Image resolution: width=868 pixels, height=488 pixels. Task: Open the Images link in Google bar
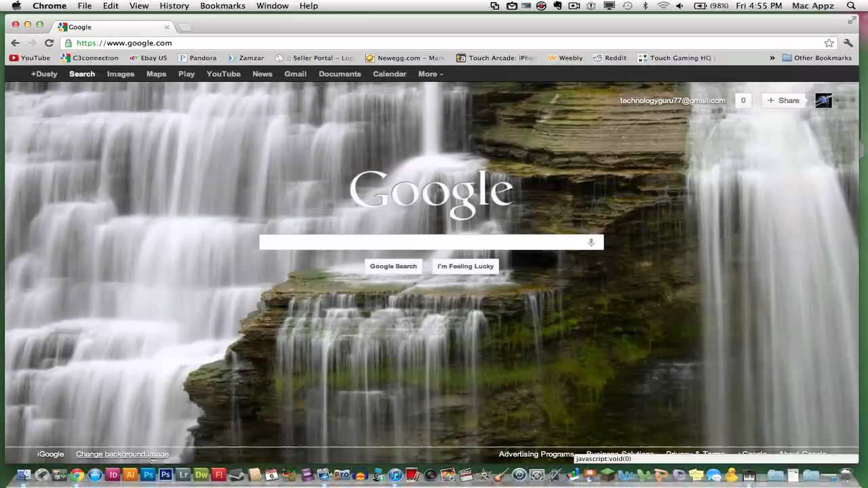(121, 74)
